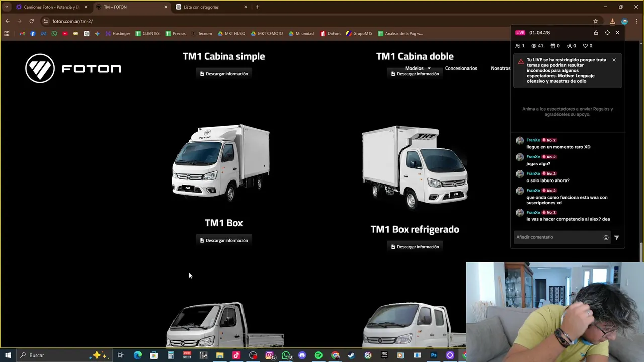Image resolution: width=644 pixels, height=362 pixels.
Task: Open the Chrome apps grid icon
Action: click(x=7, y=34)
